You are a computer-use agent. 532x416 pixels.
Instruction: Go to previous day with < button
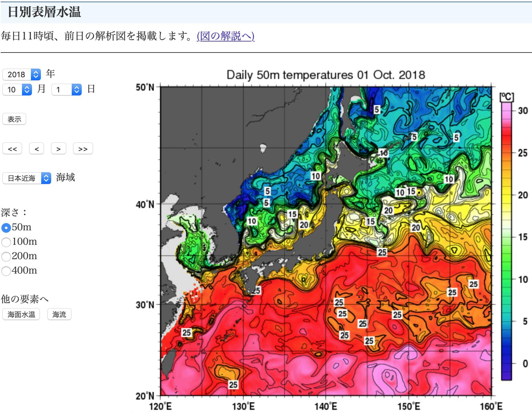click(37, 149)
